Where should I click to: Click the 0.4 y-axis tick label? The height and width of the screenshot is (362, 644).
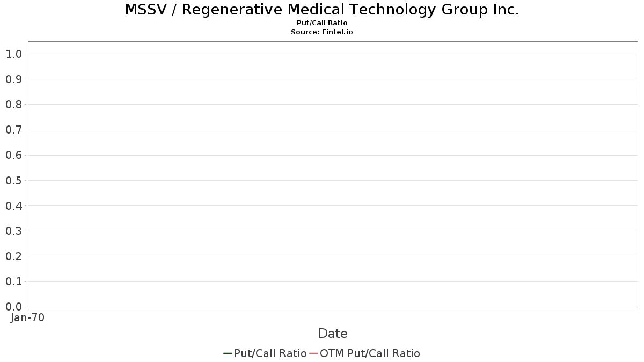click(13, 206)
